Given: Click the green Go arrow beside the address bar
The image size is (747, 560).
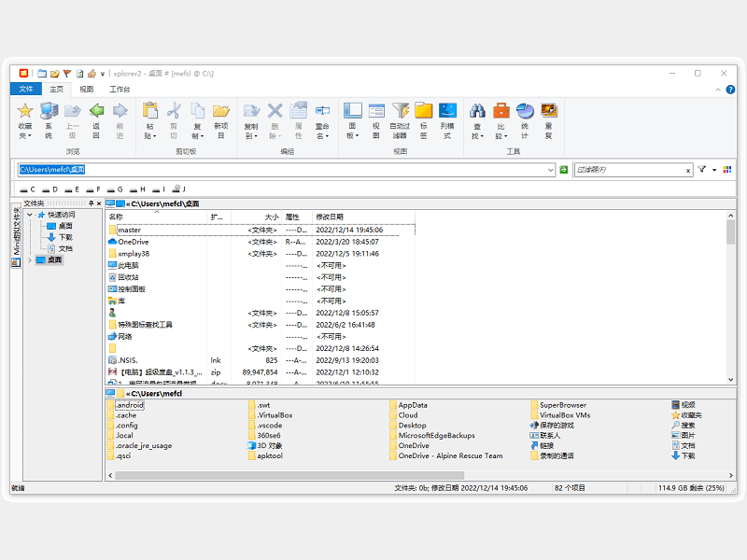Looking at the screenshot, I should pos(563,171).
